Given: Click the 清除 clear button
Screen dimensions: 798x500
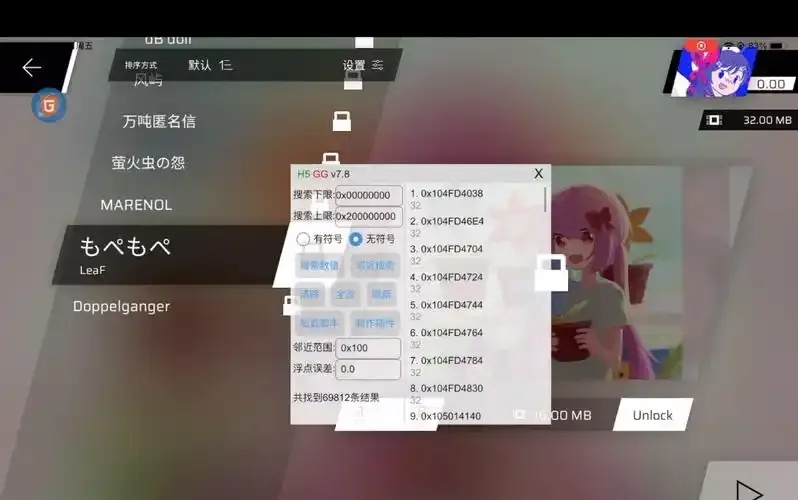Looking at the screenshot, I should [x=309, y=294].
